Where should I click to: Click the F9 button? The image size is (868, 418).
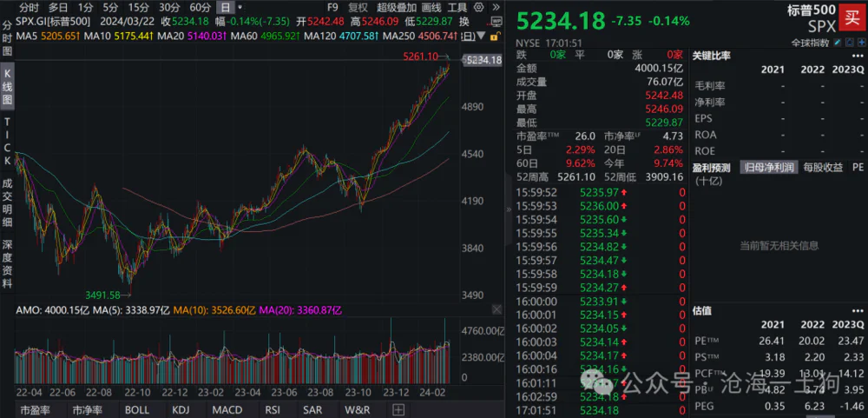[332, 8]
